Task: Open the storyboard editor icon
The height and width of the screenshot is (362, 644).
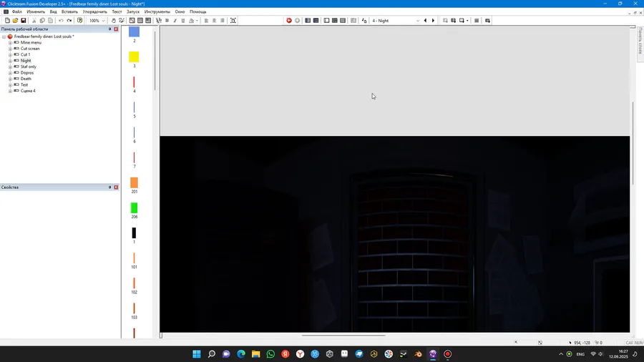Action: pos(308,21)
